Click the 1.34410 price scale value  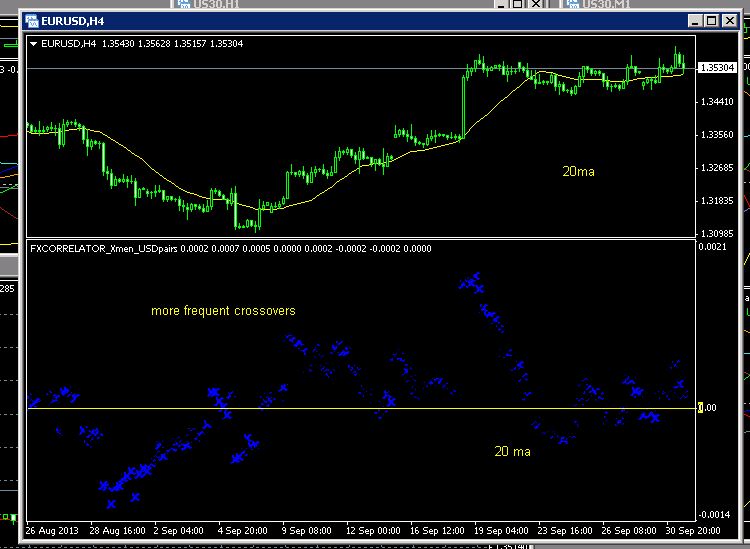717,102
